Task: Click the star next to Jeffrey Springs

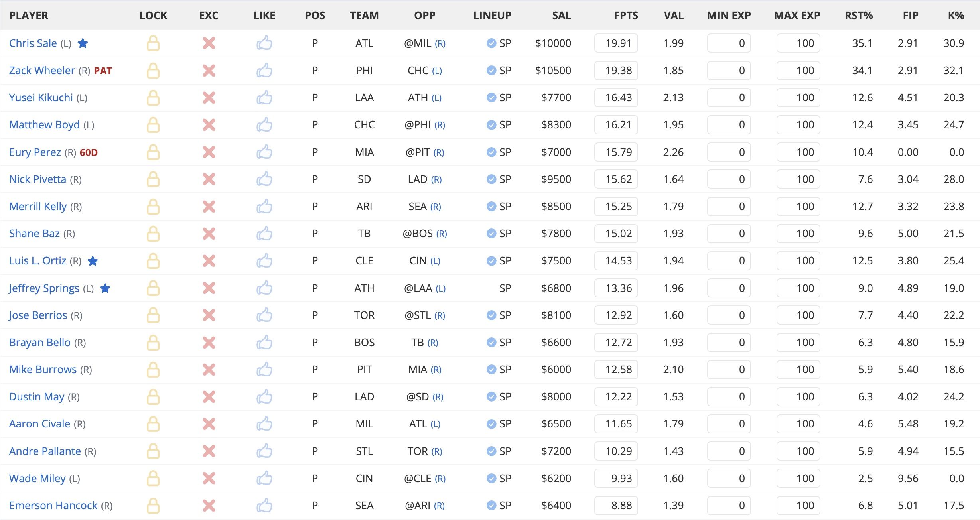Action: pyautogui.click(x=105, y=288)
